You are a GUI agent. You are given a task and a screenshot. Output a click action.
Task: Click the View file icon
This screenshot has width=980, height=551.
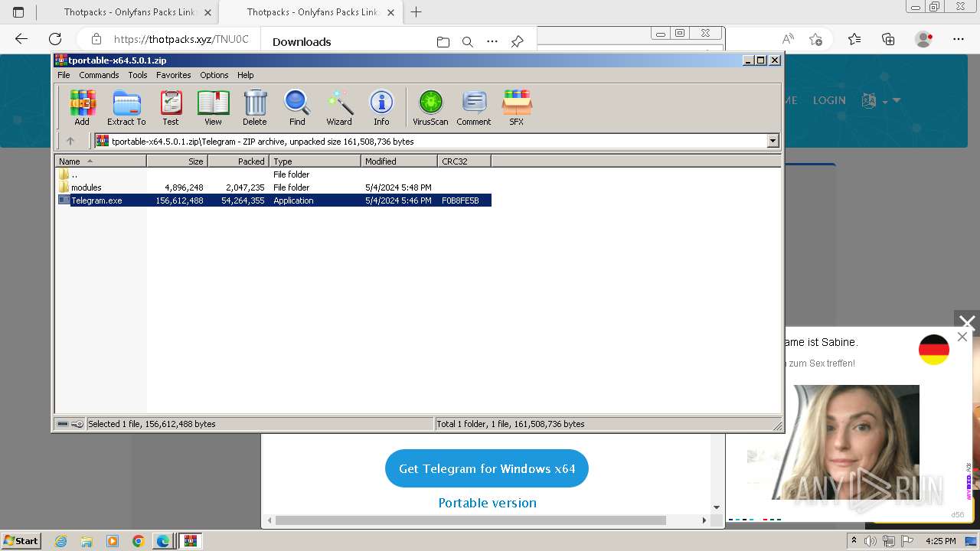coord(213,107)
